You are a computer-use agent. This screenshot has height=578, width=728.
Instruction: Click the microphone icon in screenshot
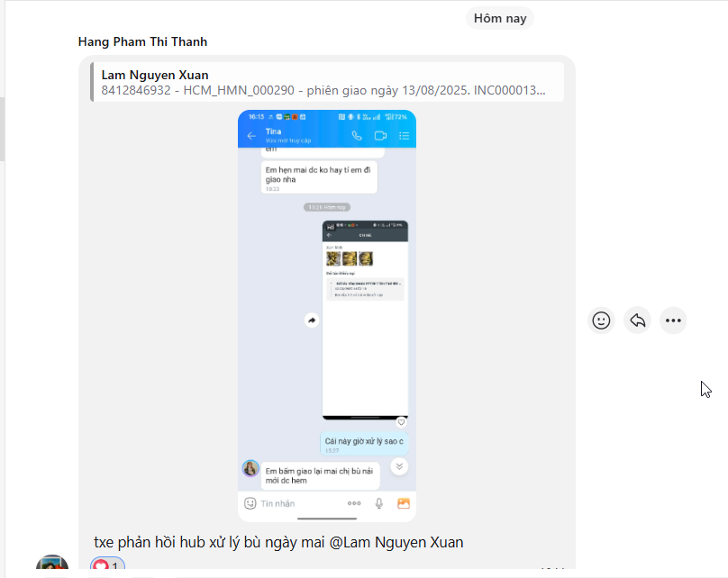378,503
